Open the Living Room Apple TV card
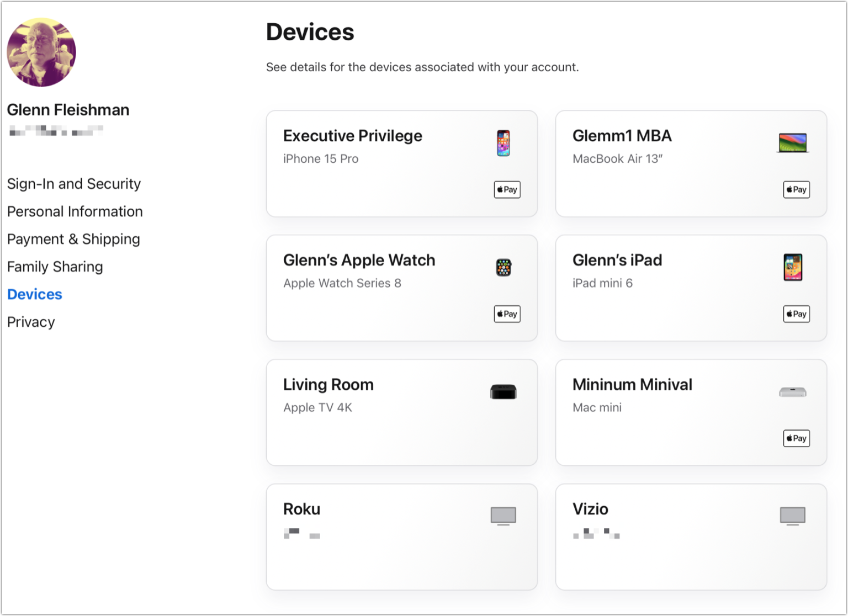 click(x=402, y=412)
